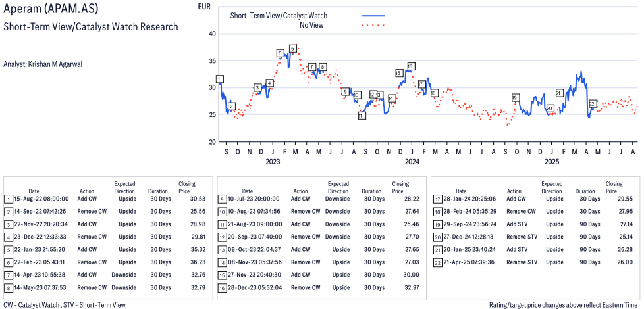Click the red dotted No View legend line
This screenshot has height=309, width=644.
click(373, 25)
